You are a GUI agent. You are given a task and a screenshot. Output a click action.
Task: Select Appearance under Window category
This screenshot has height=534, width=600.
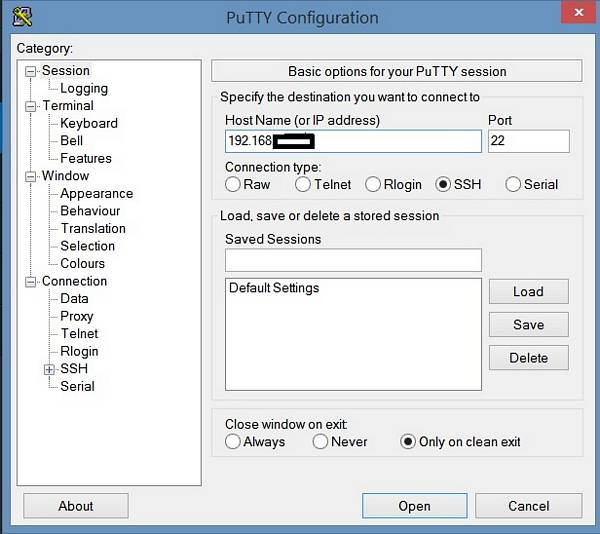[x=96, y=193]
